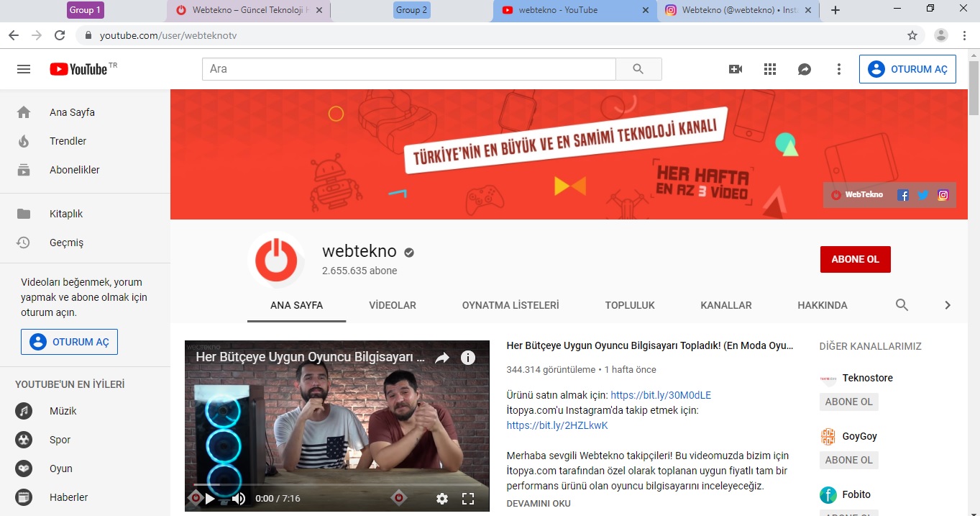The width and height of the screenshot is (980, 516).
Task: Open the Müzik category
Action: [x=85, y=411]
